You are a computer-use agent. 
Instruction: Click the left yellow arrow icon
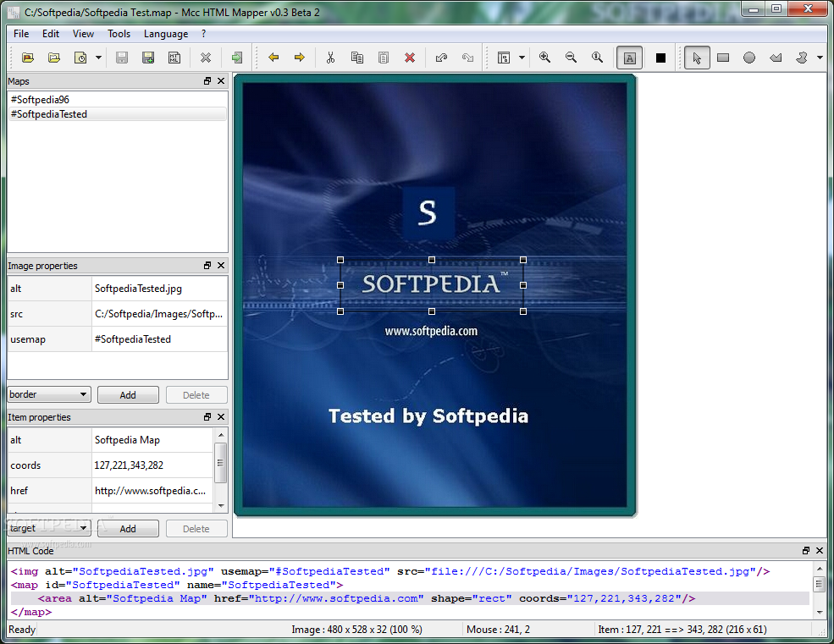[x=273, y=58]
